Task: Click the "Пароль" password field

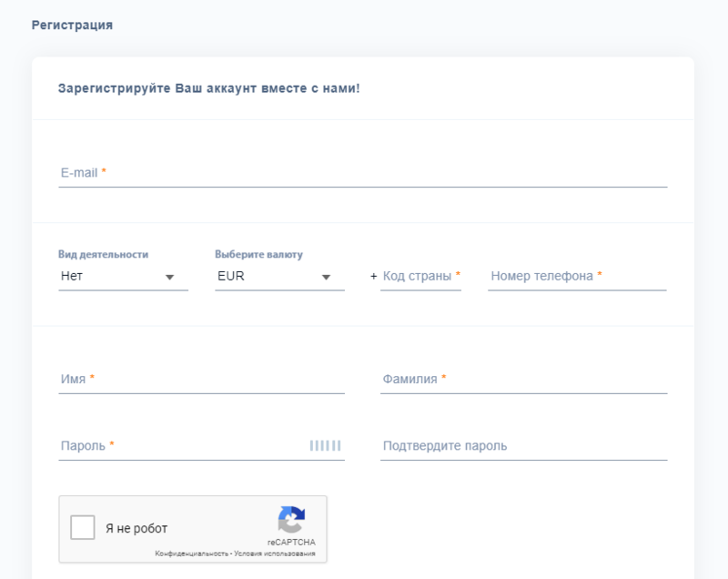Action: [x=182, y=446]
